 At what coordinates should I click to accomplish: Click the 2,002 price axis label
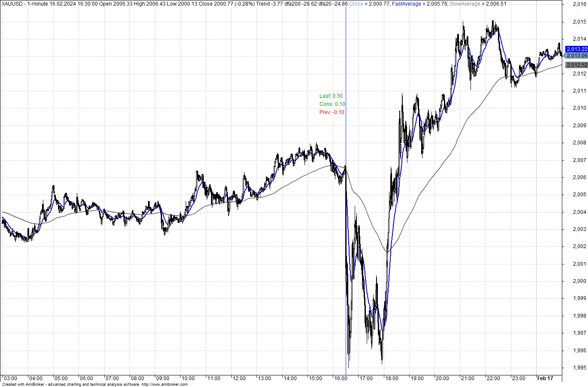pyautogui.click(x=579, y=246)
